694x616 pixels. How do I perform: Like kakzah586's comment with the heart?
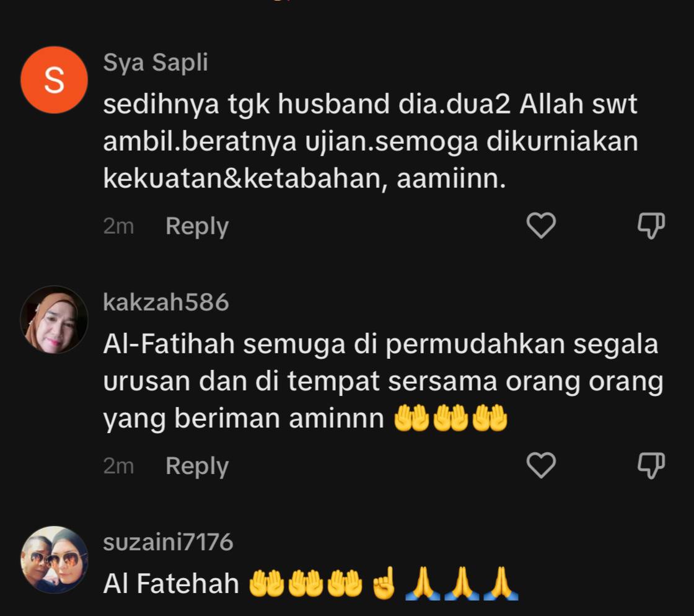coord(541,465)
